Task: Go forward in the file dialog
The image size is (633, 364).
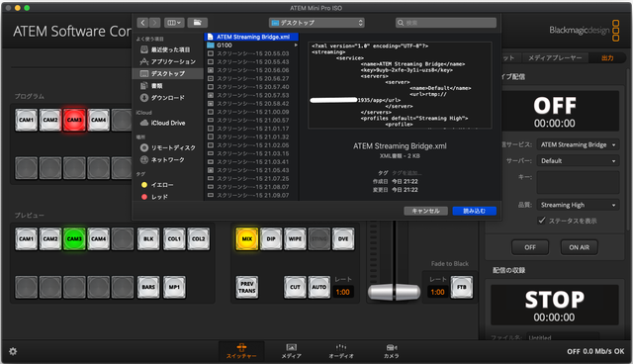Action: (x=154, y=23)
